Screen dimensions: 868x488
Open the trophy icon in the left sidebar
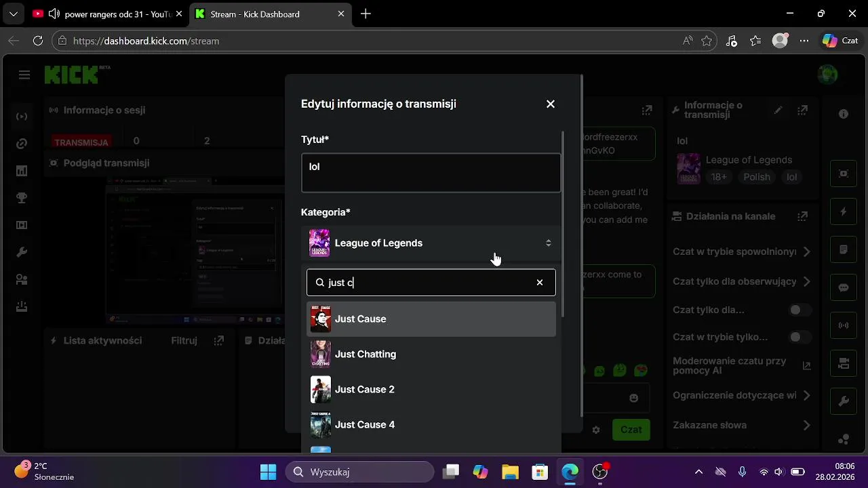tap(22, 198)
